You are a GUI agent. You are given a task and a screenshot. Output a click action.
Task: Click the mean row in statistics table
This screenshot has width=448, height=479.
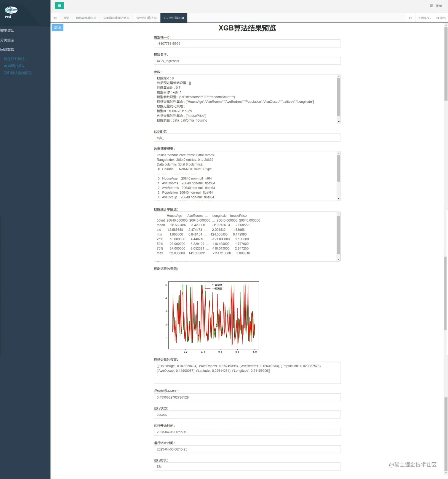(203, 225)
